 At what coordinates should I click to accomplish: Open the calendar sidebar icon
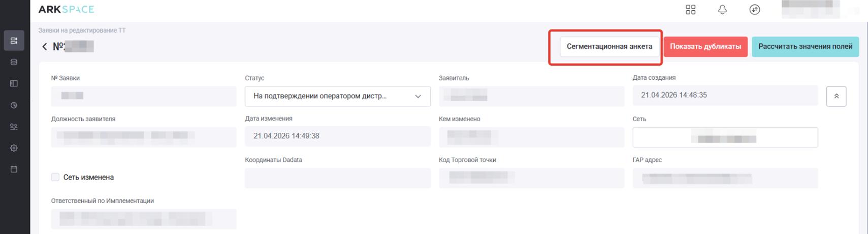coord(14,169)
